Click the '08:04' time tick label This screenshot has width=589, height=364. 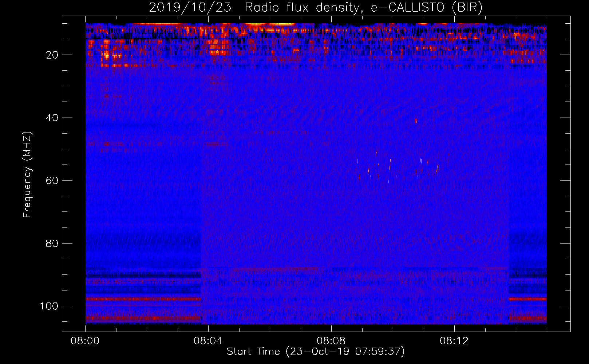coord(208,341)
